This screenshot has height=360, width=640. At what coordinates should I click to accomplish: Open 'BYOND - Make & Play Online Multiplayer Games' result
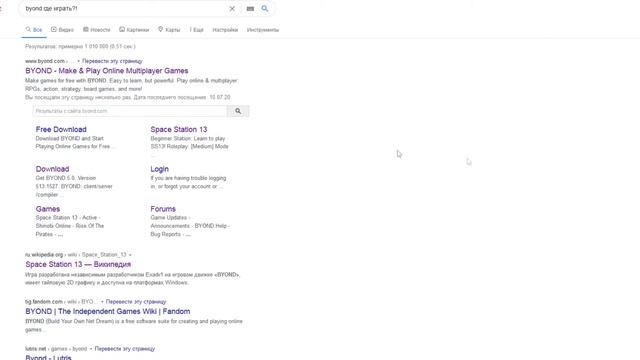click(x=107, y=71)
